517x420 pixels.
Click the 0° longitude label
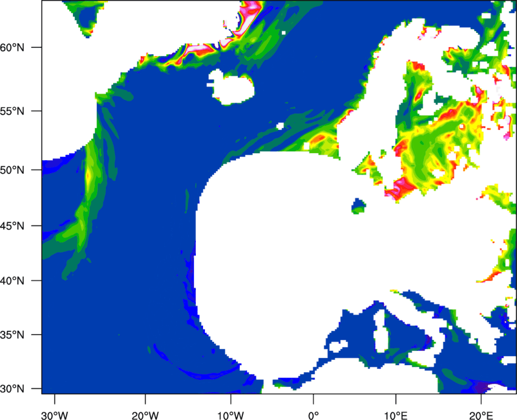tap(313, 415)
